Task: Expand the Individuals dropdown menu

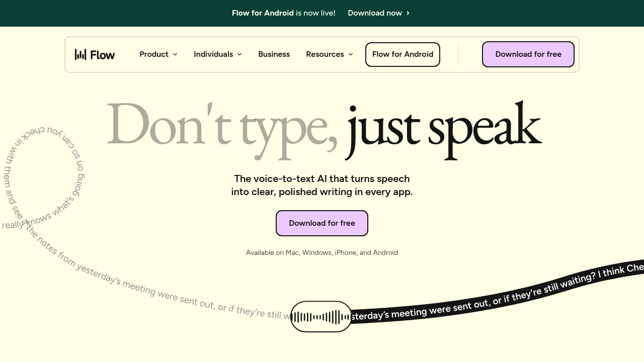Action: 239,54
